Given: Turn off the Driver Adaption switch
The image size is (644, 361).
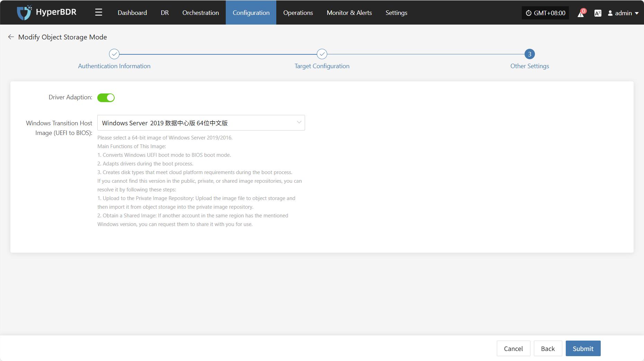Looking at the screenshot, I should pos(106,98).
